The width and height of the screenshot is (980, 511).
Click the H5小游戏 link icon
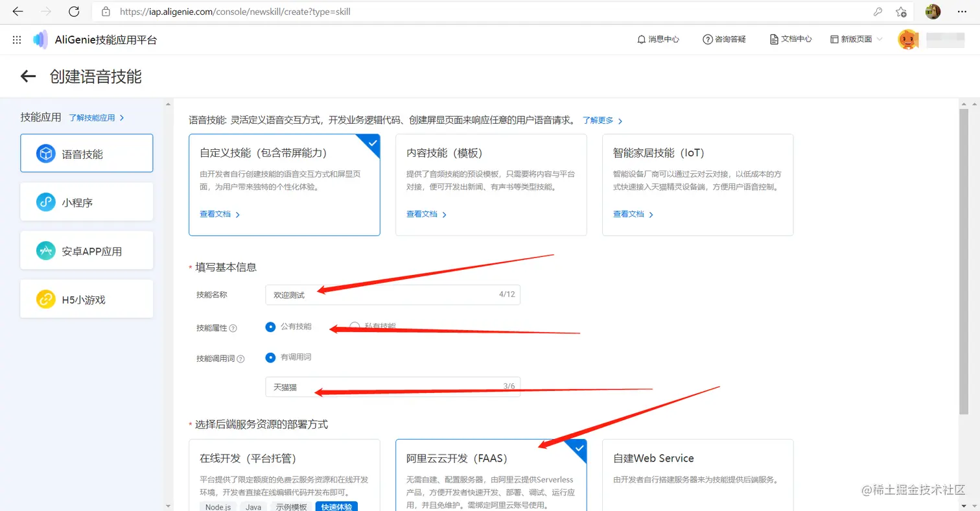[x=45, y=300]
